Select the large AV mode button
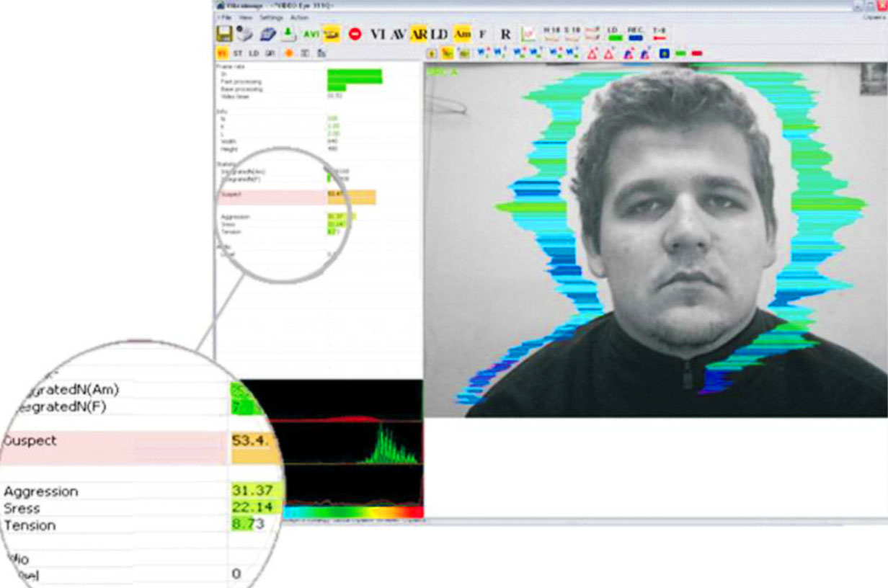Image resolution: width=888 pixels, height=588 pixels. tap(399, 34)
